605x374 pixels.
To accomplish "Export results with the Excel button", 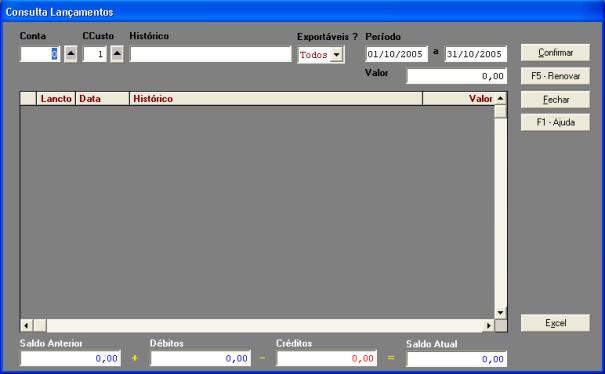I will coord(555,323).
